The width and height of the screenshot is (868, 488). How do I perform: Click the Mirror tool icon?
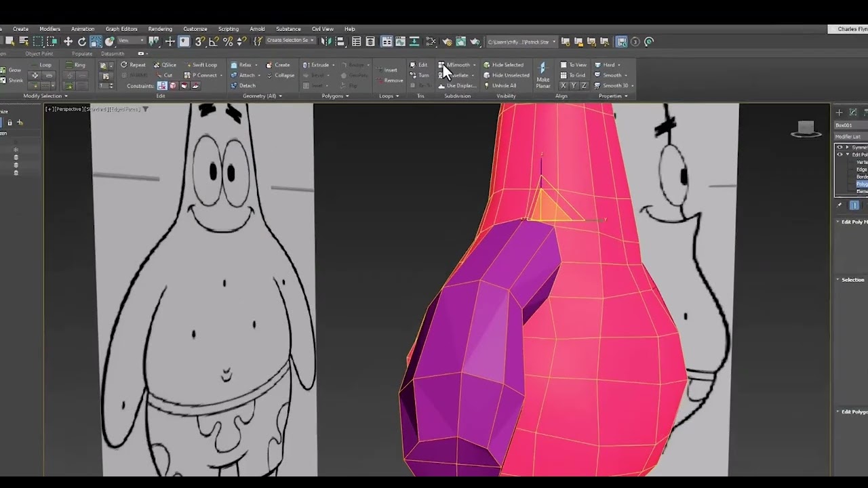tap(326, 41)
